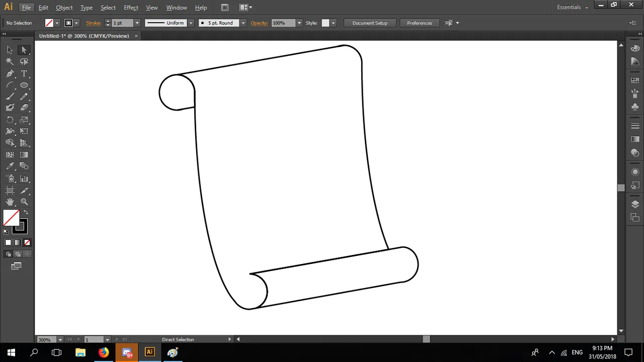644x362 pixels.
Task: Pick the Magic Wand tool
Action: pyautogui.click(x=10, y=61)
